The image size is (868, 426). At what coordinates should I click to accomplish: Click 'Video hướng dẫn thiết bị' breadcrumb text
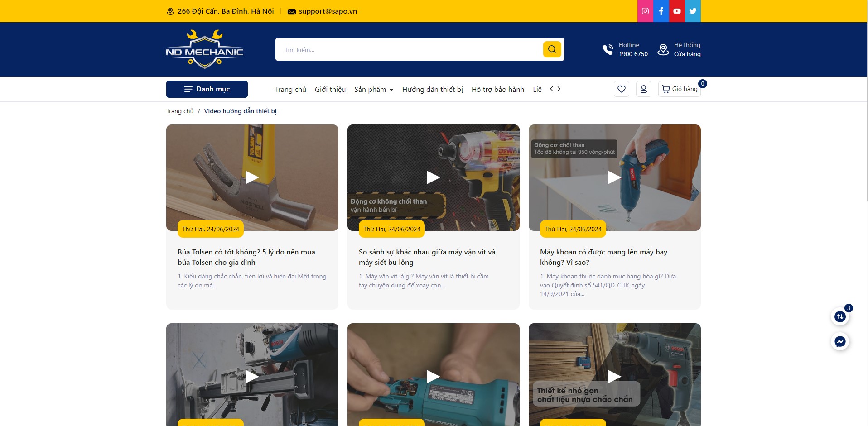pos(240,111)
